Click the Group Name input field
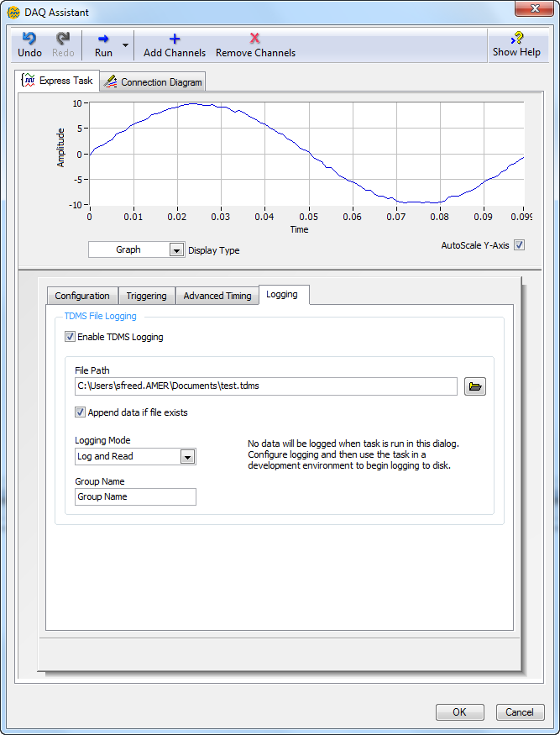 pos(135,496)
